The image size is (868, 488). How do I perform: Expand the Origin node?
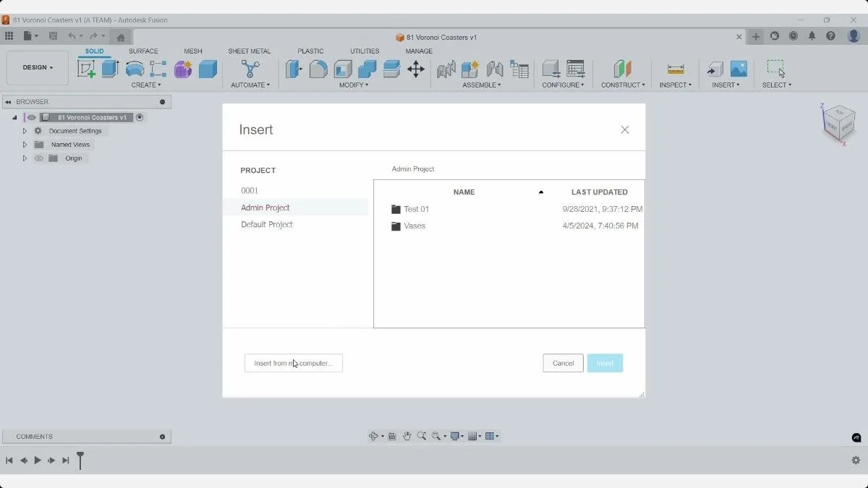pyautogui.click(x=25, y=158)
